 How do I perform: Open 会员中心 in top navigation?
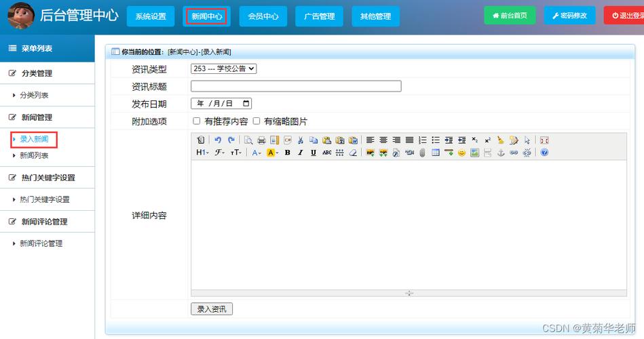pos(263,16)
